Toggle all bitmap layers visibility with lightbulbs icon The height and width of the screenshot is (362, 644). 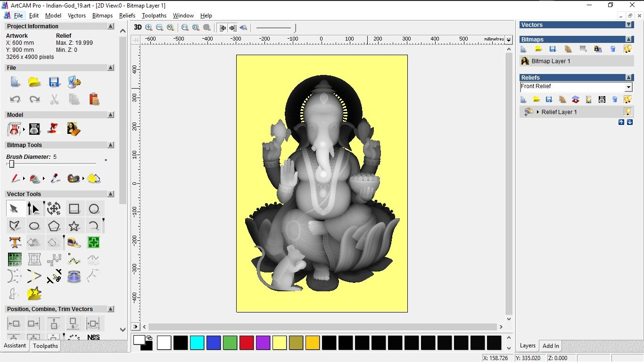coord(628,49)
